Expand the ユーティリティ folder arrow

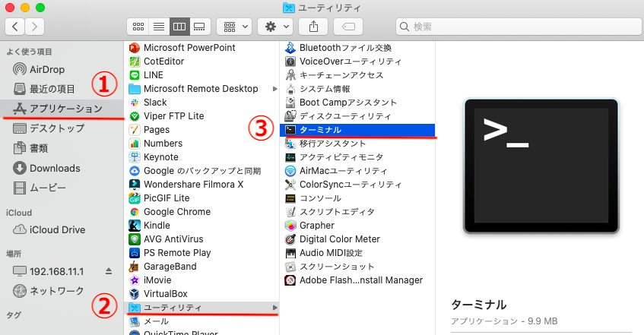(274, 308)
